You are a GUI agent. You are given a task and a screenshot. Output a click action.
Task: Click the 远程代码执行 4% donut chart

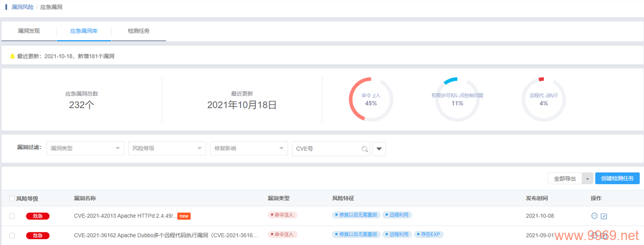[544, 99]
